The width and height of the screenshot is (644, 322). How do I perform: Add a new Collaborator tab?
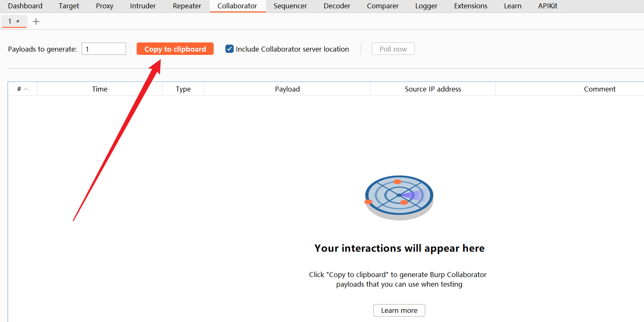36,21
